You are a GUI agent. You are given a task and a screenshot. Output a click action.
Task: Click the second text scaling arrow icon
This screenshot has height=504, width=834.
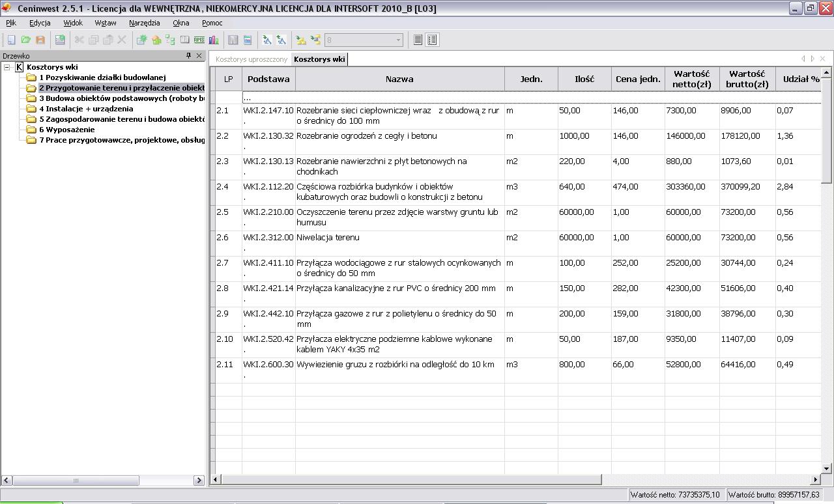281,40
